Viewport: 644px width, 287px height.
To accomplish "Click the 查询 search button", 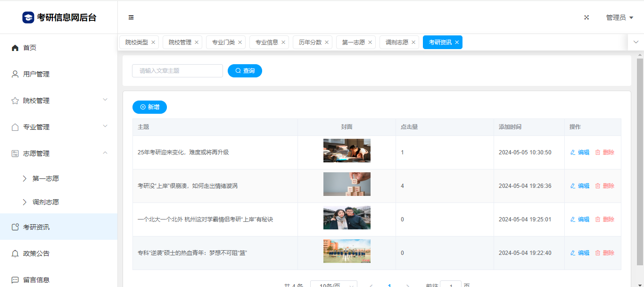I will (245, 71).
